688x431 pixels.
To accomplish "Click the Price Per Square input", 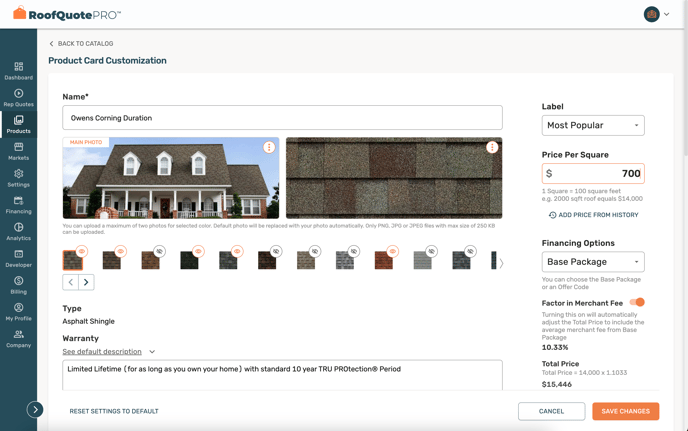I will click(593, 173).
